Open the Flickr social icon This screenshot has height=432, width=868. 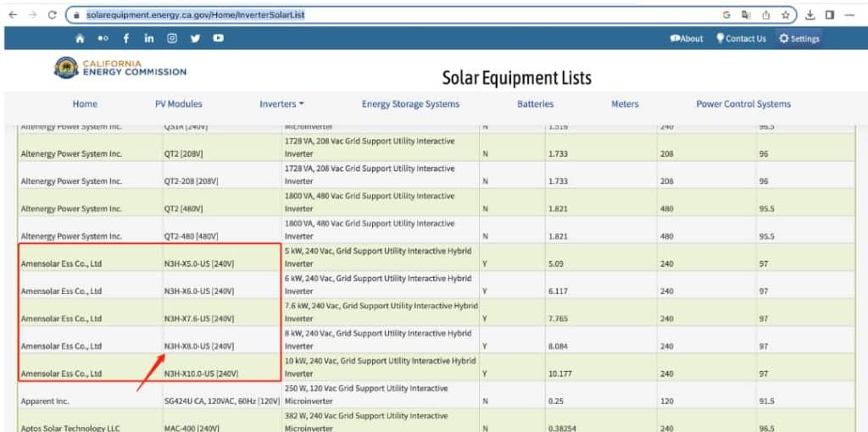[103, 38]
